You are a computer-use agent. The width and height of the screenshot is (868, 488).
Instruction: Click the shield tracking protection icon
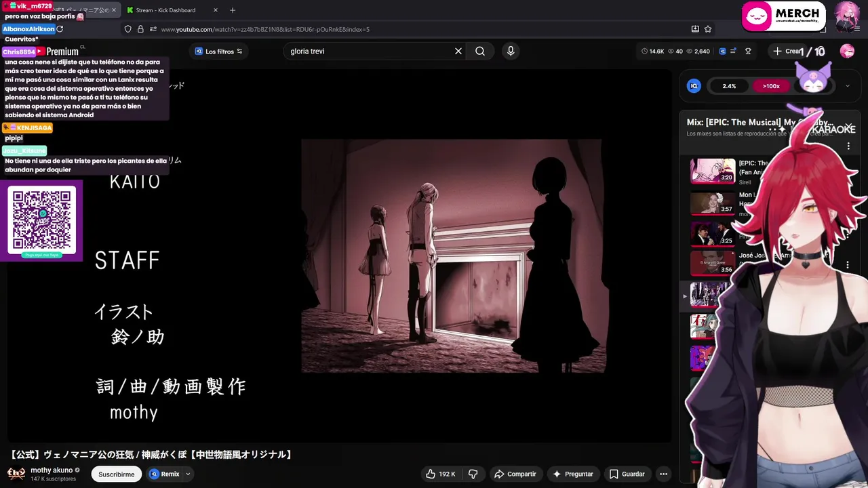(127, 29)
